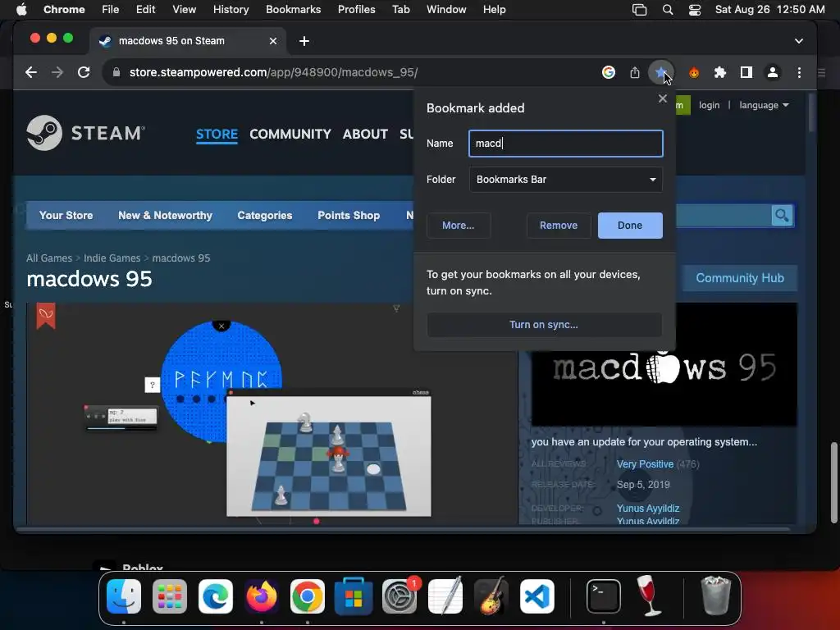This screenshot has height=630, width=840.
Task: Click the Indie Games breadcrumb
Action: (x=112, y=258)
